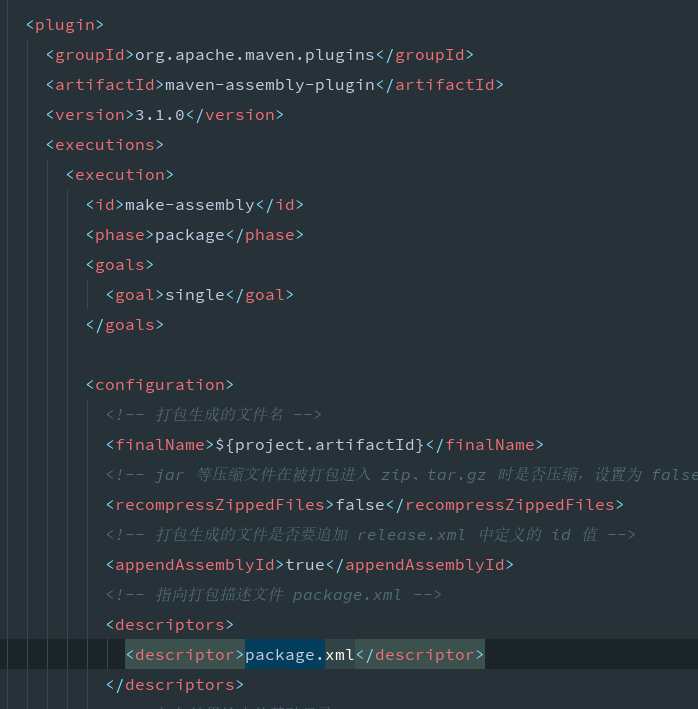Click the goals opening tag
This screenshot has width=698, height=709.
coord(120,265)
